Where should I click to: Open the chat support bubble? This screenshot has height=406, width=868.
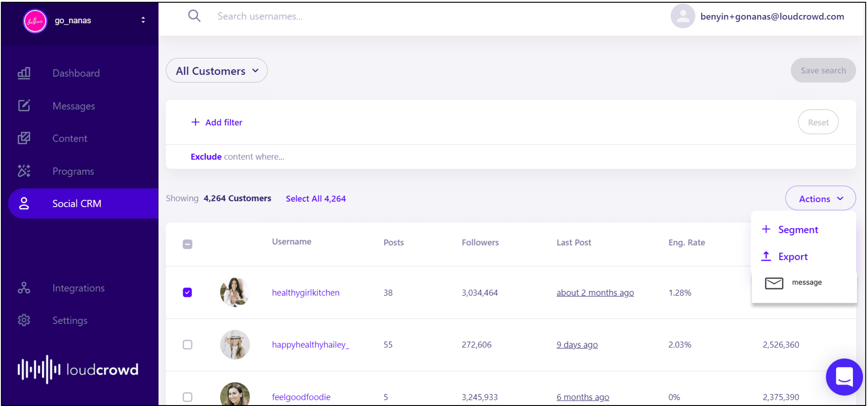click(x=844, y=376)
